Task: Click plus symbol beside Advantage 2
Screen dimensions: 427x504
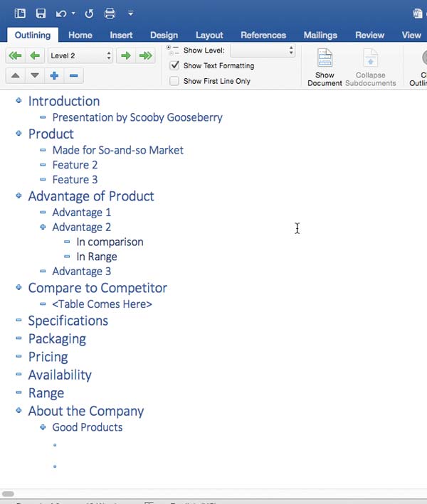Action: point(43,227)
